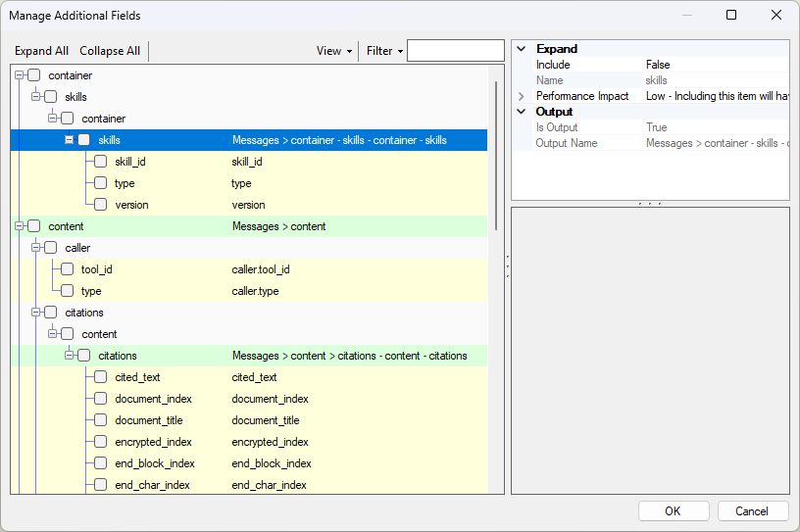The height and width of the screenshot is (532, 800).
Task: Click the caller.tool_id output name text
Action: click(x=261, y=269)
